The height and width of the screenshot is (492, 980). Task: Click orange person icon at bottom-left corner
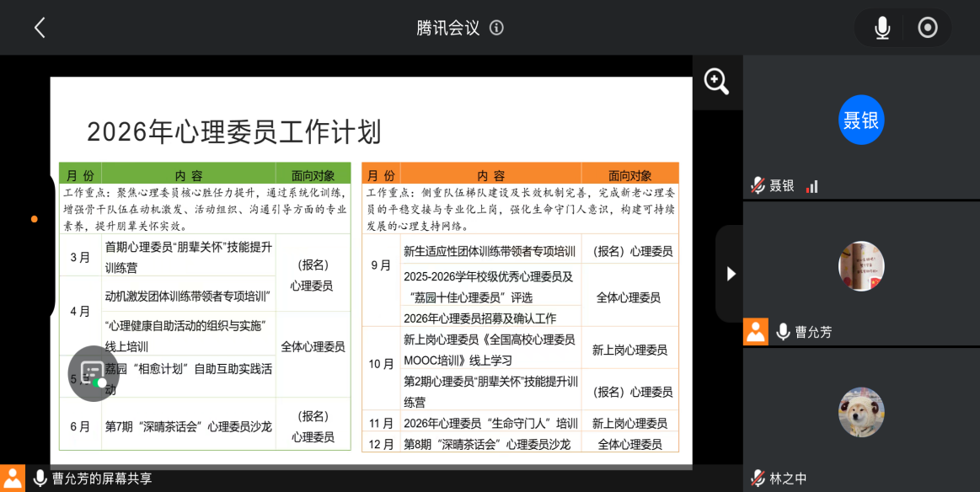coord(13,479)
